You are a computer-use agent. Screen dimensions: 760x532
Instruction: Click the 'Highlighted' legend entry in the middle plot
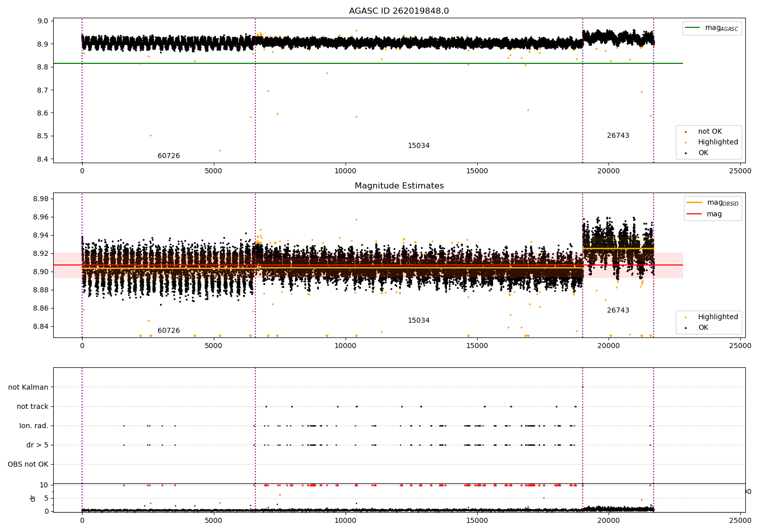click(x=712, y=317)
